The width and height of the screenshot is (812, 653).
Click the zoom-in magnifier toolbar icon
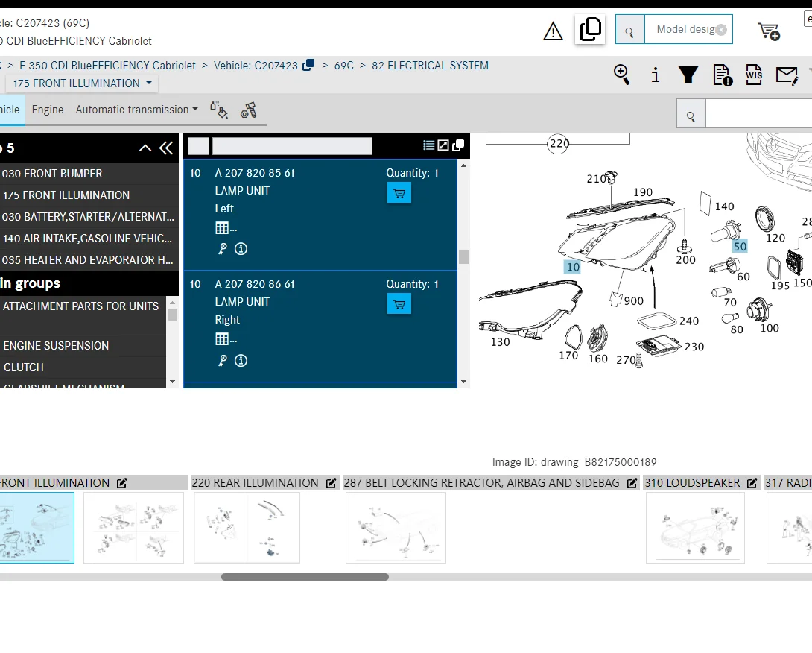[622, 75]
